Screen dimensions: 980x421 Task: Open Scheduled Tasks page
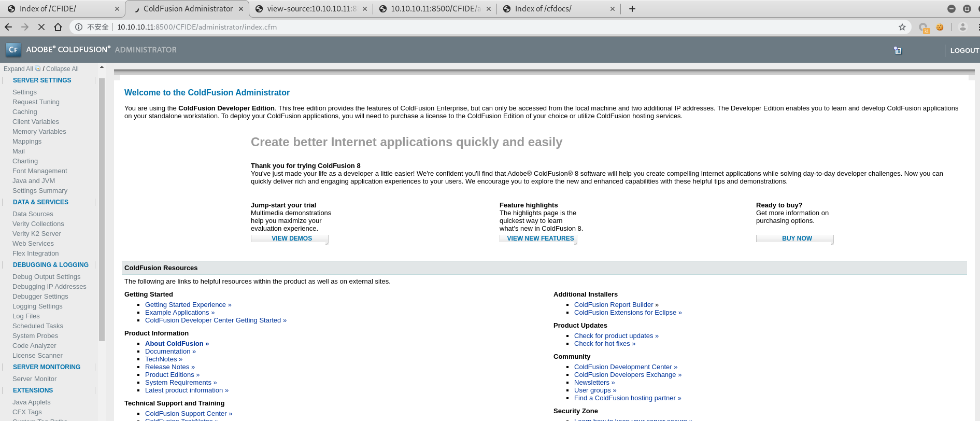38,326
